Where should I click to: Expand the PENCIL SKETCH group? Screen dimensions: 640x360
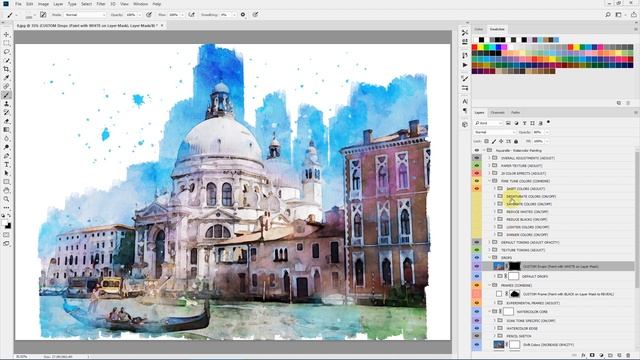click(x=494, y=336)
